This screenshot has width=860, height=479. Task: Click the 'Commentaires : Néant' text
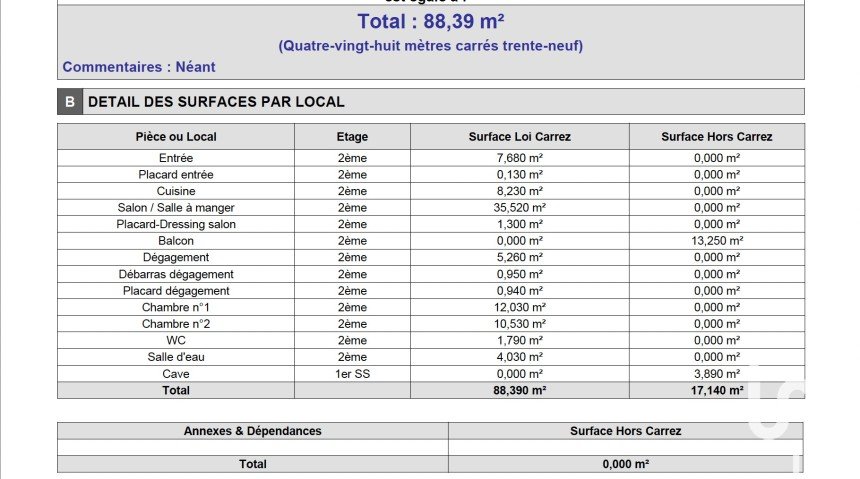tap(139, 67)
